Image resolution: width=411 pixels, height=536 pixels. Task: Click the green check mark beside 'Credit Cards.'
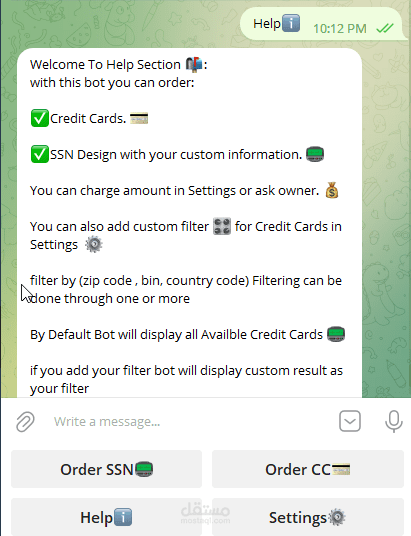pyautogui.click(x=40, y=118)
